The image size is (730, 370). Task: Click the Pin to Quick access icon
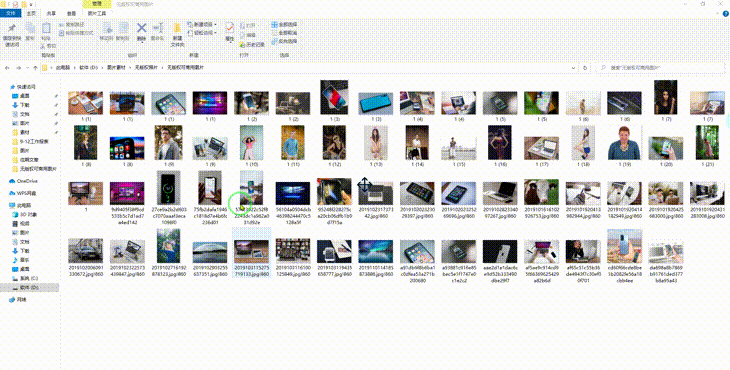[12, 29]
